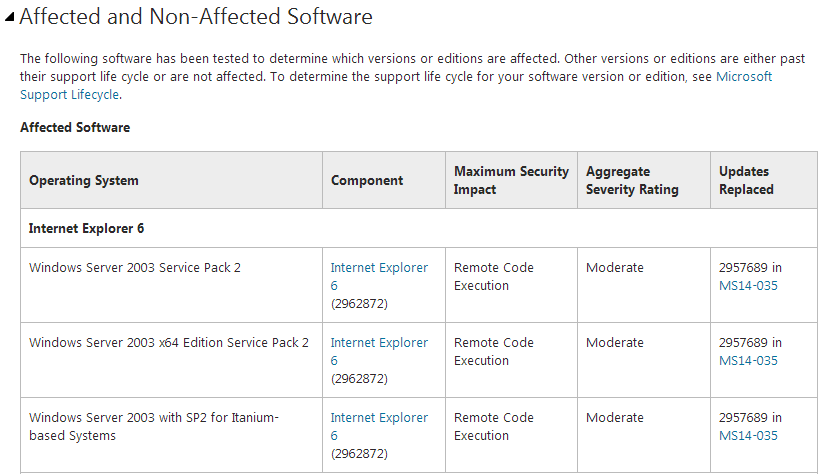Select Windows Server 2003 x64 Edition cell
This screenshot has width=821, height=474.
[x=169, y=343]
